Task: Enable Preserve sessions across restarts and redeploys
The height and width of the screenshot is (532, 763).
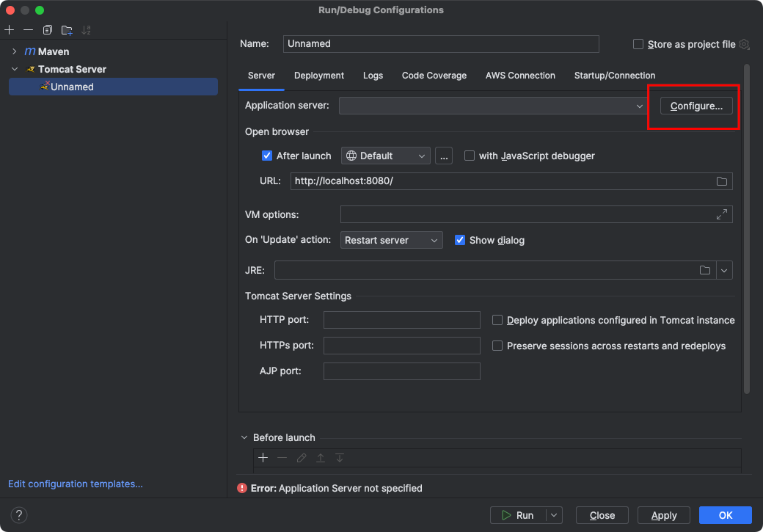Action: pyautogui.click(x=497, y=346)
